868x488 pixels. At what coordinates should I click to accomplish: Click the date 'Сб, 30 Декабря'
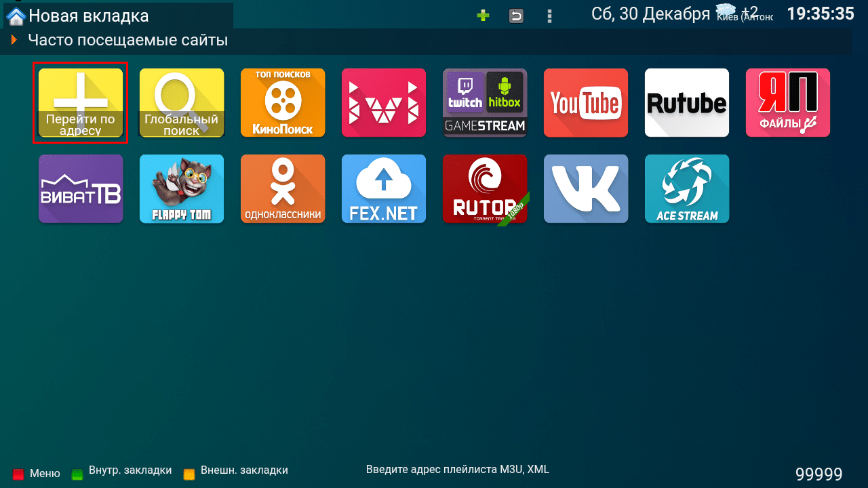(x=650, y=14)
